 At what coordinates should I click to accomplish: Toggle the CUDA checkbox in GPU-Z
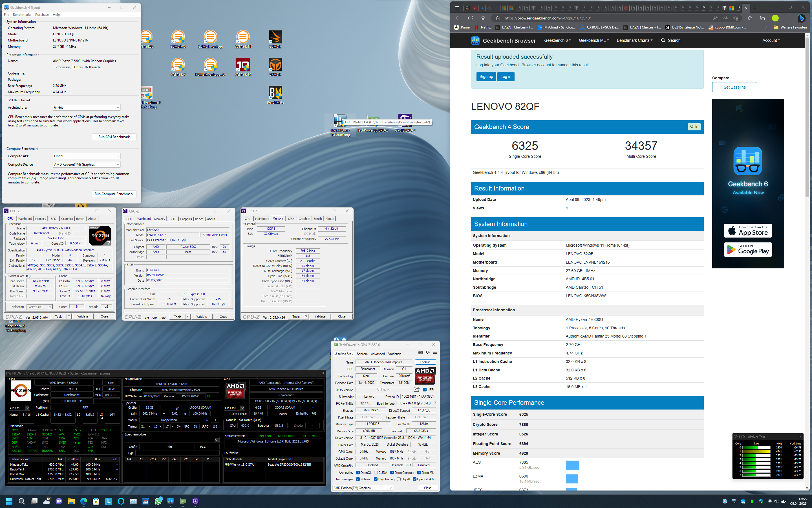376,473
